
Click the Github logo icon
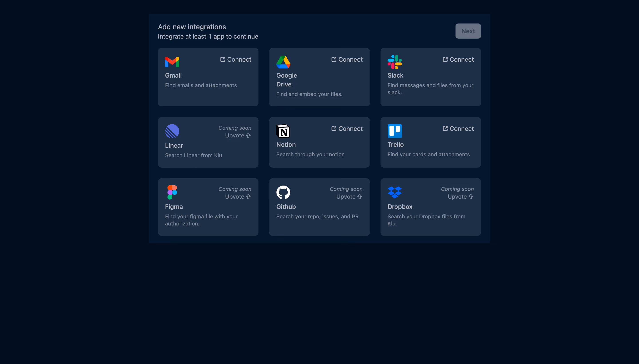click(283, 192)
